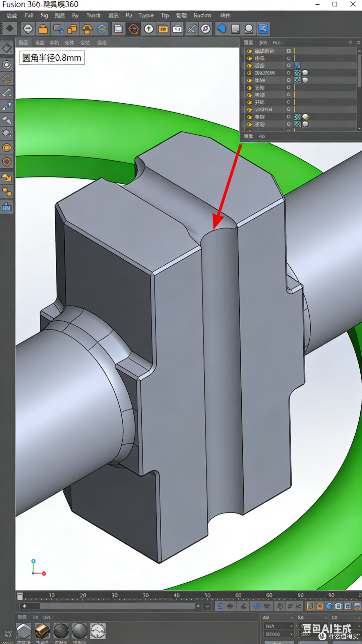
Task: Open the first 6.0 coordinate dropdown
Action: pos(312,618)
